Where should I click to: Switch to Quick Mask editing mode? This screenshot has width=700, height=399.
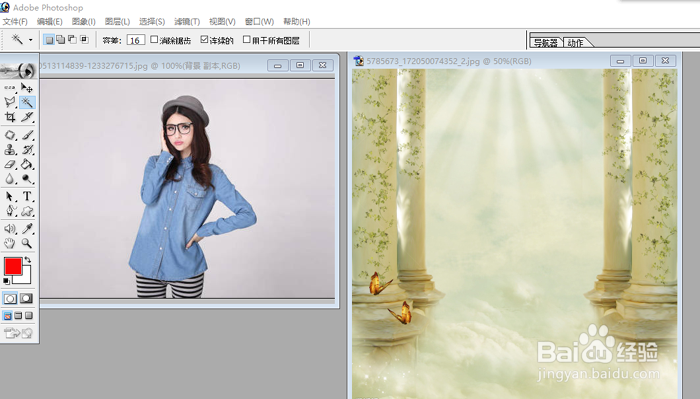(26, 298)
